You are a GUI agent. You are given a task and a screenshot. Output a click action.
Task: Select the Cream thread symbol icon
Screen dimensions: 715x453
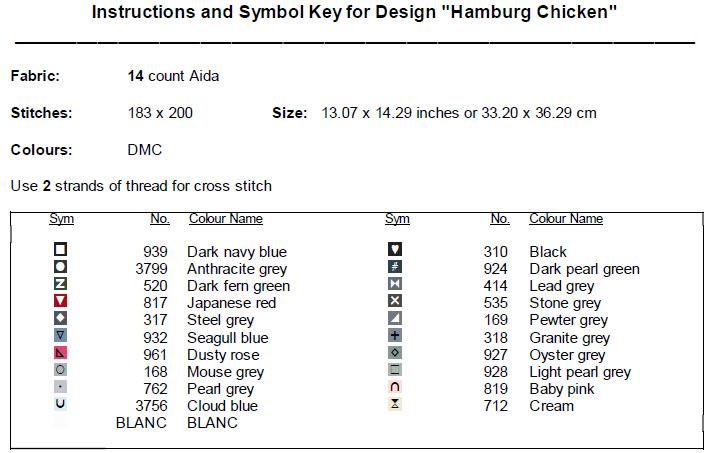pyautogui.click(x=395, y=404)
